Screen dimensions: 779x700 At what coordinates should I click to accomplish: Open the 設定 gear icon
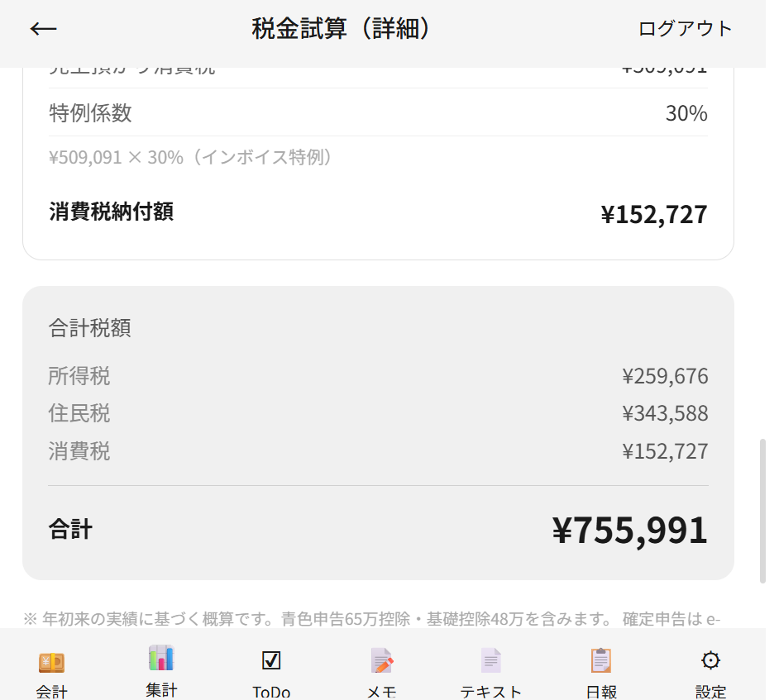tap(710, 660)
